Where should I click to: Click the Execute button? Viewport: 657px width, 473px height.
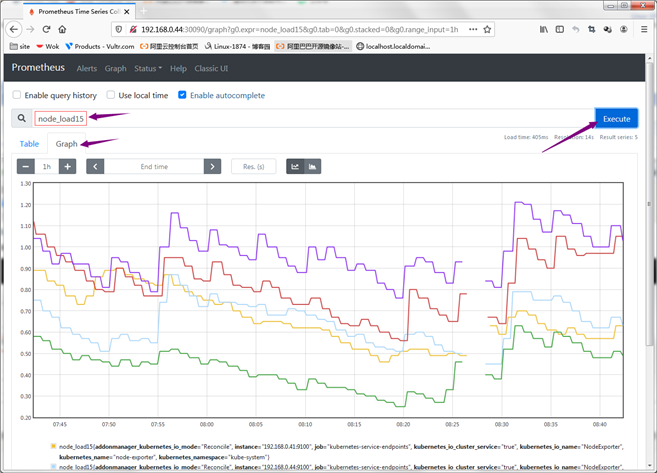(x=616, y=119)
